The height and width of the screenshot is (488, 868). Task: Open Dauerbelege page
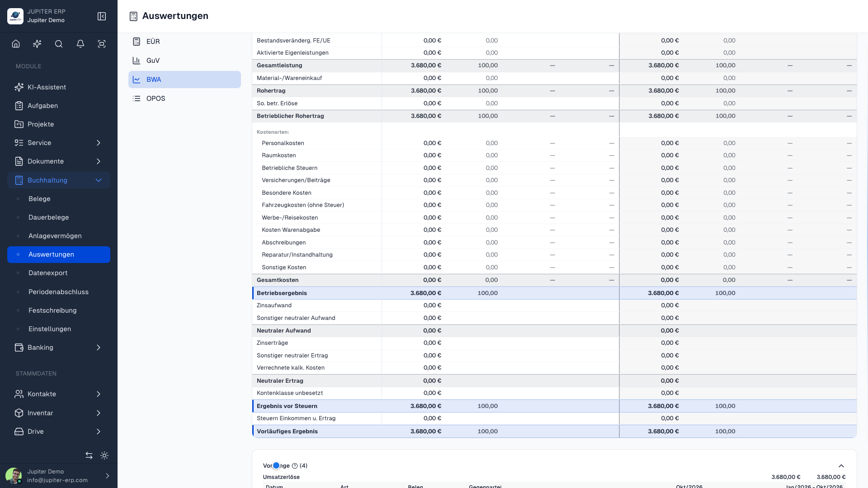[x=59, y=217]
